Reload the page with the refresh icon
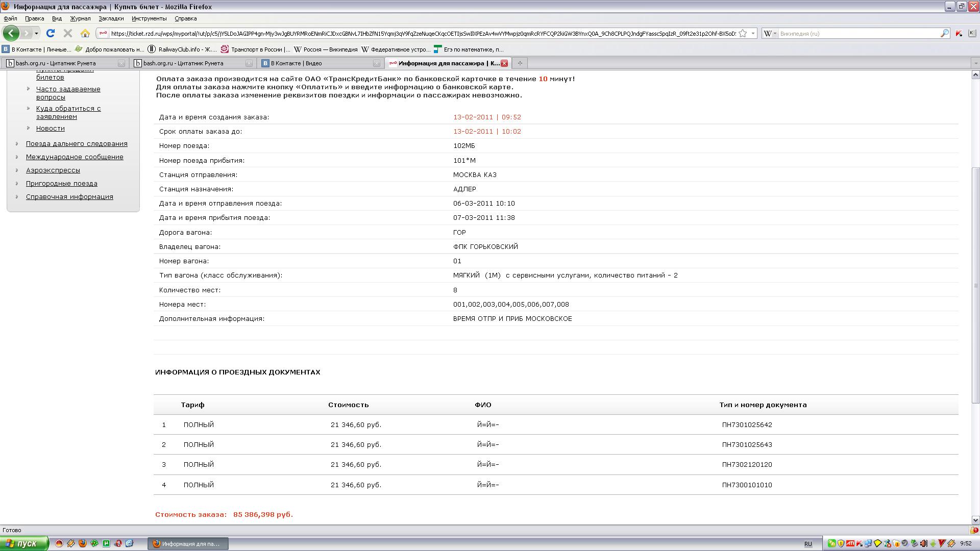This screenshot has height=551, width=980. point(50,33)
